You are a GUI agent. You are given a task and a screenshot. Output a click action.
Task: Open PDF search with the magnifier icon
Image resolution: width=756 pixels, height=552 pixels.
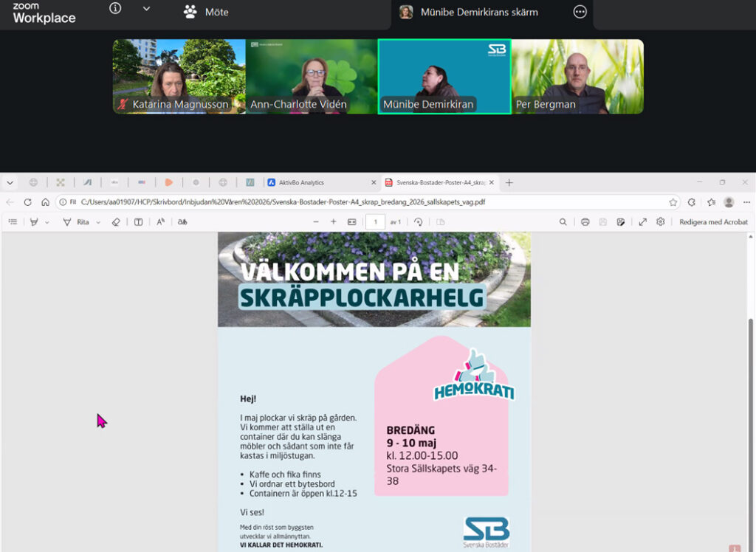click(x=564, y=221)
